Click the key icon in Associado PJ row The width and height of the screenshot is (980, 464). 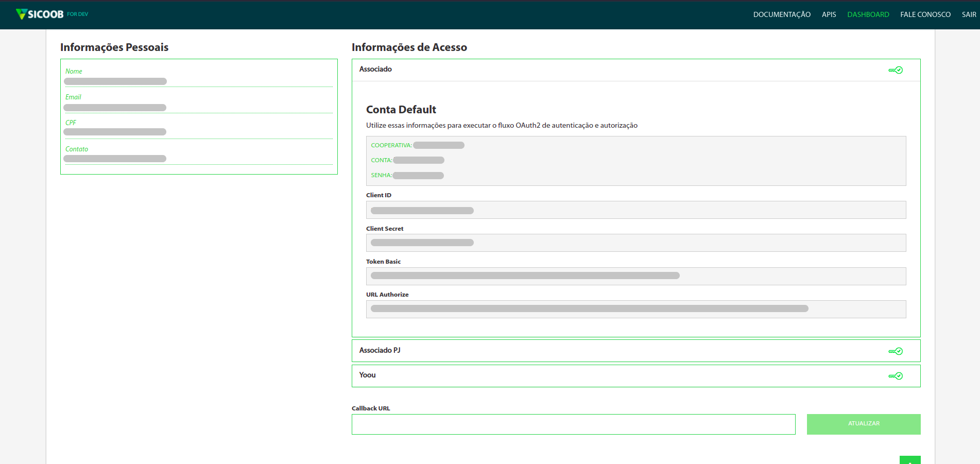(x=896, y=351)
